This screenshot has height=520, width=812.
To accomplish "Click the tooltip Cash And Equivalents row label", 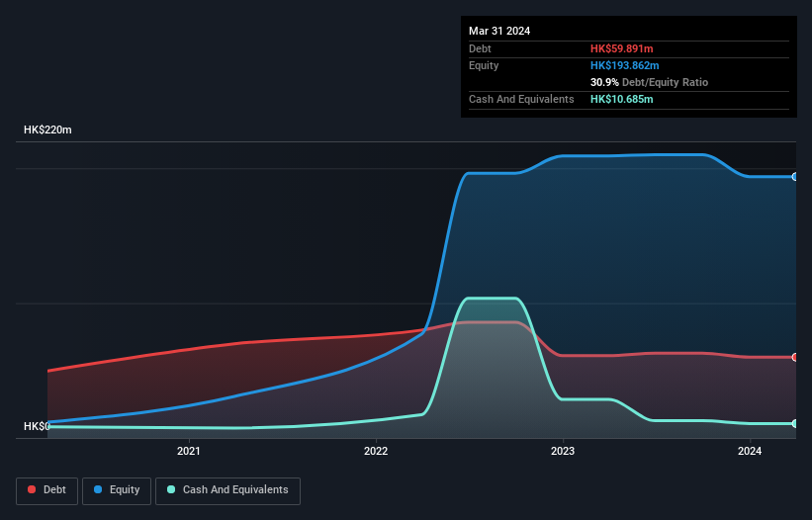I will [x=521, y=99].
